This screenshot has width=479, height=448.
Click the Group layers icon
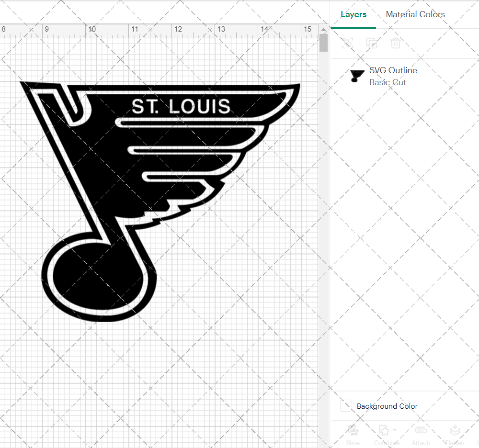coord(348,43)
